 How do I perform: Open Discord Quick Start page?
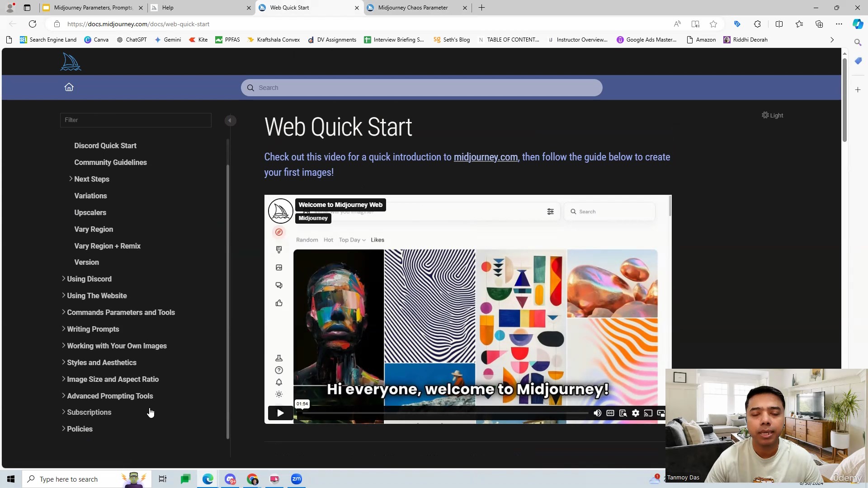click(x=105, y=145)
